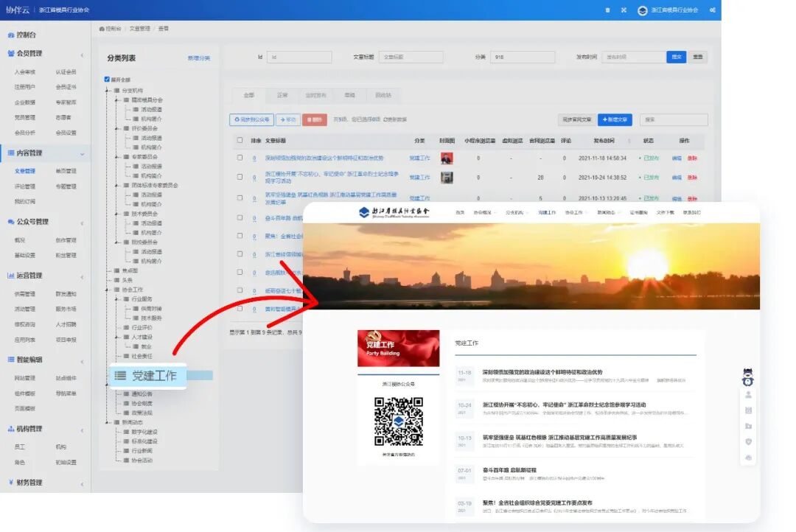Collapse the 运营管理 section chevron
Viewport: 796px width, 532px height.
click(83, 276)
